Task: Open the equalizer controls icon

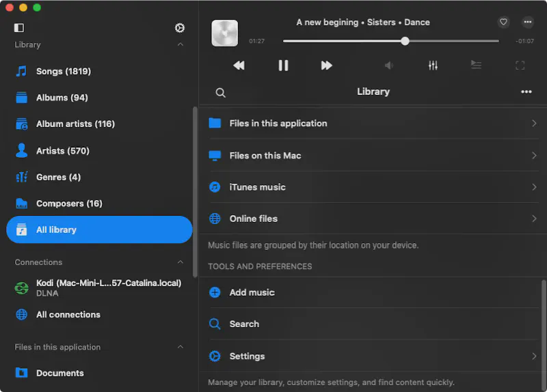Action: pyautogui.click(x=433, y=66)
